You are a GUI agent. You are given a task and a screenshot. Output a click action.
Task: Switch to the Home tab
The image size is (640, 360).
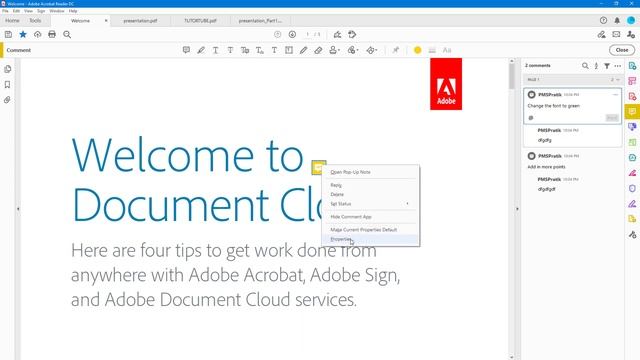(12, 20)
